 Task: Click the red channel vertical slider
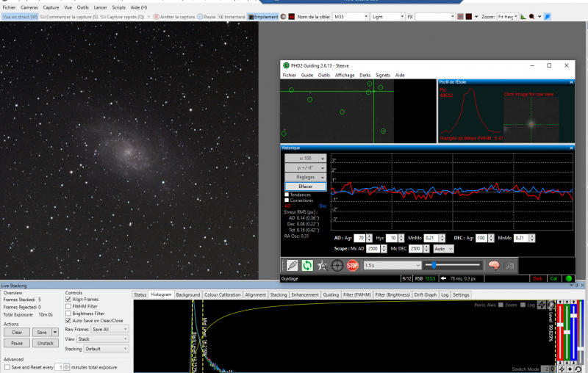[560, 333]
